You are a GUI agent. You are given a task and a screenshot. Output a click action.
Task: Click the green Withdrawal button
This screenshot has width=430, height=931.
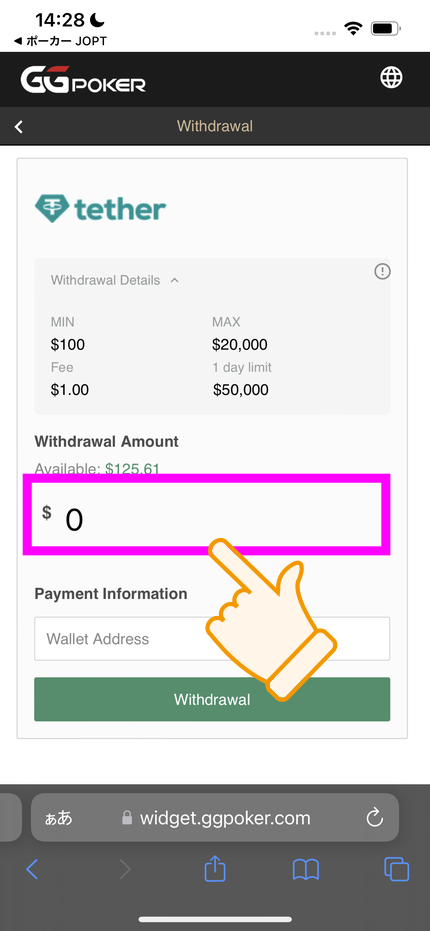(212, 699)
